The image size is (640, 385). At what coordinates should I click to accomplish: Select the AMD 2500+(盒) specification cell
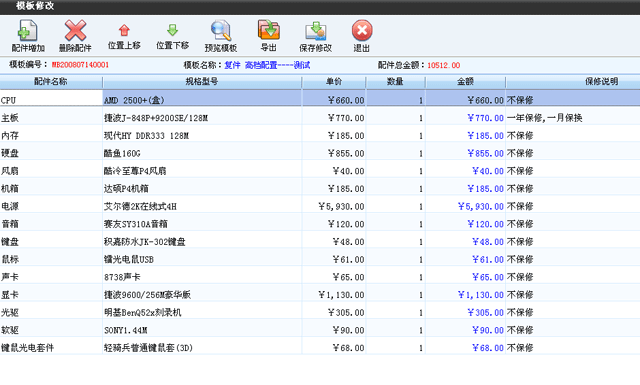(x=202, y=100)
